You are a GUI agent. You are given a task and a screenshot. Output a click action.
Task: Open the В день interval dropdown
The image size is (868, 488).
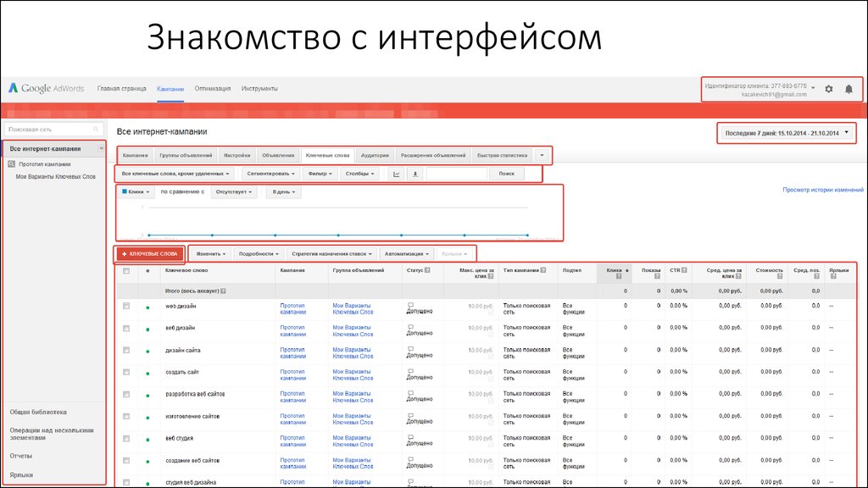click(x=284, y=192)
